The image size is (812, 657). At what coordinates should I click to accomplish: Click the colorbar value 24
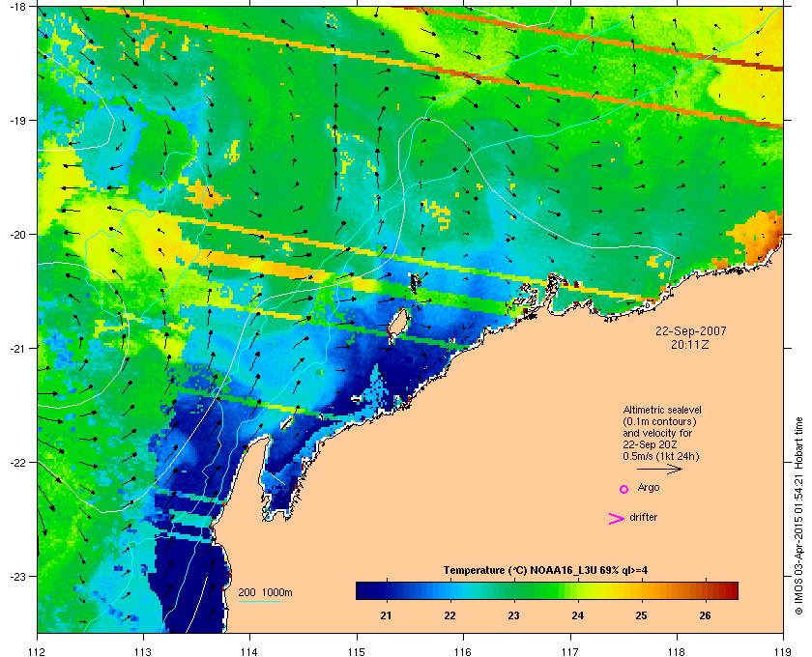(577, 615)
